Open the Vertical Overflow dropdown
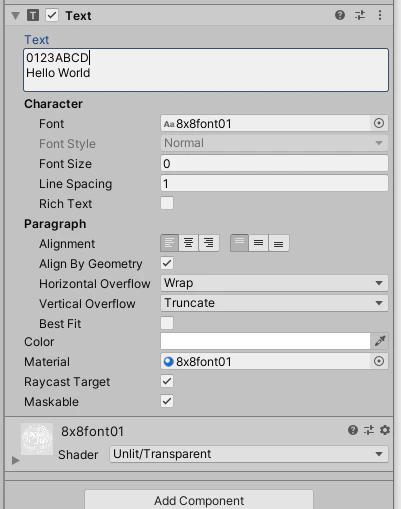401x509 pixels. 274,303
